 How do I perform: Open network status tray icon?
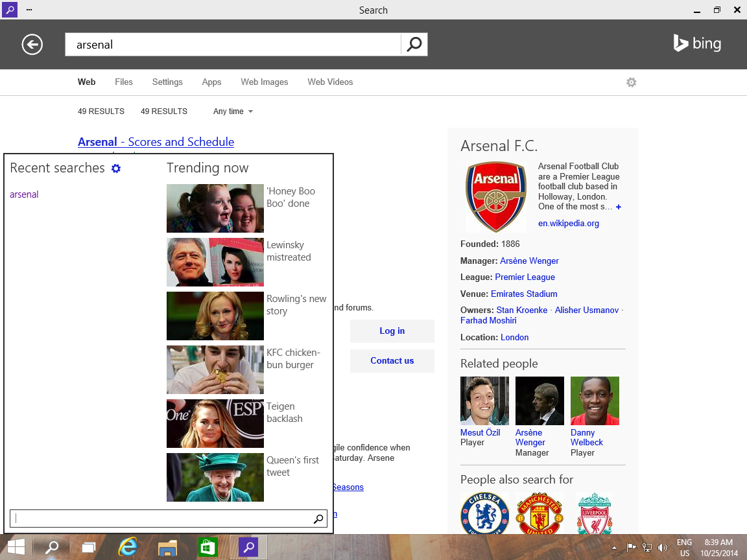point(647,548)
